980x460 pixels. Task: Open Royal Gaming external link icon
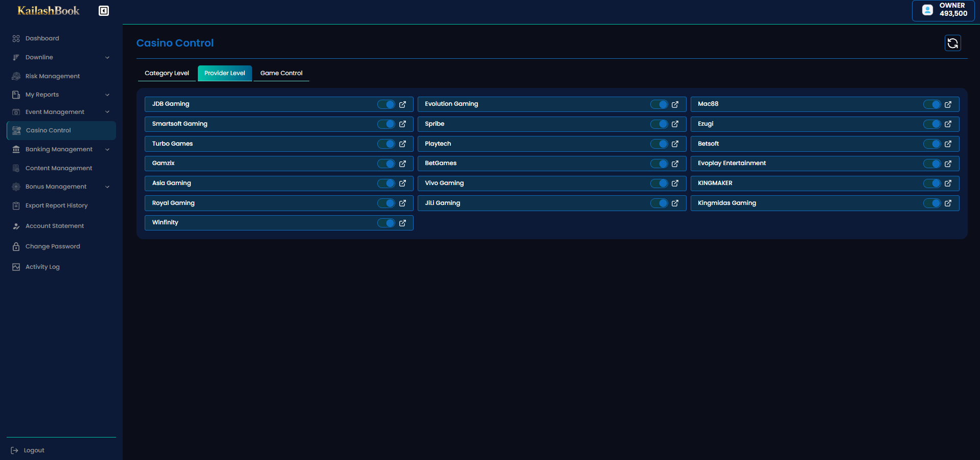[x=402, y=203]
